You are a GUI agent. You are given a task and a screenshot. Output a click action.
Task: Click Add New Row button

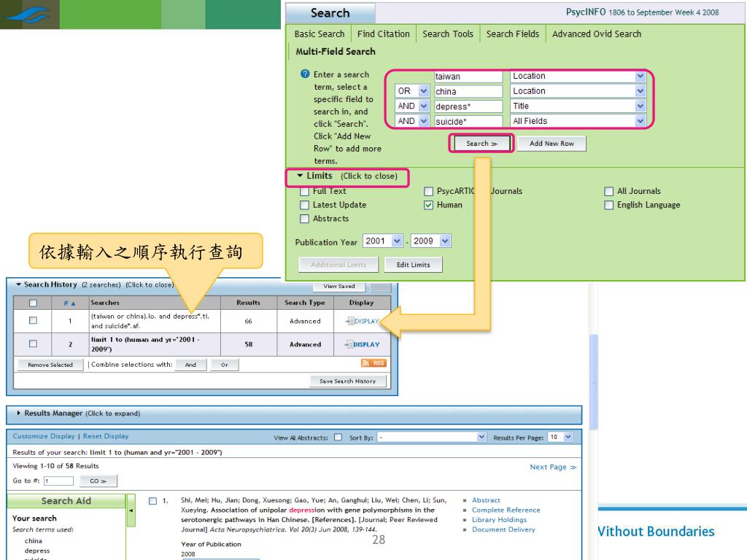tap(551, 144)
